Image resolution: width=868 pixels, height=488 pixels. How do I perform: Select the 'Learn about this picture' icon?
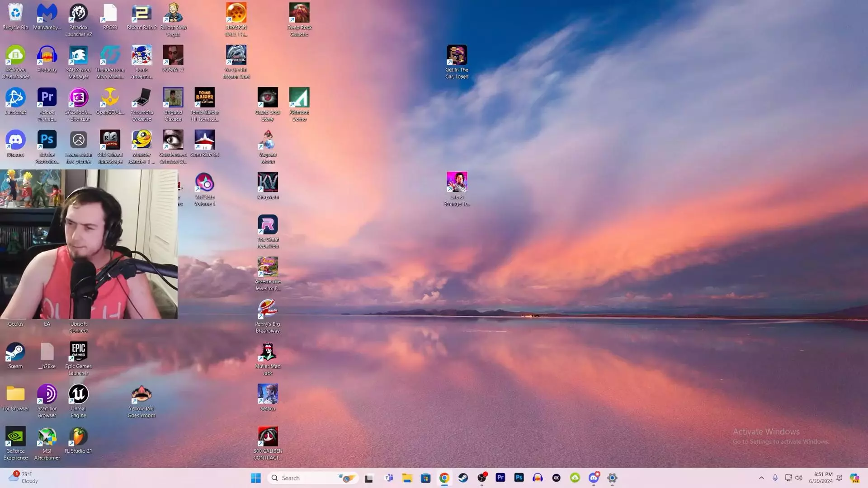pos(78,147)
